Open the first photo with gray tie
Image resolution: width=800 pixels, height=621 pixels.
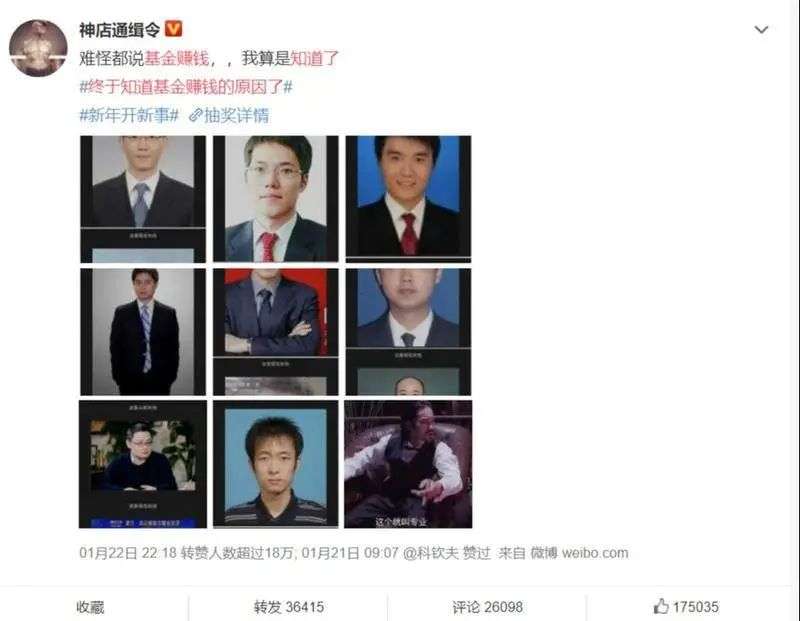[x=143, y=199]
